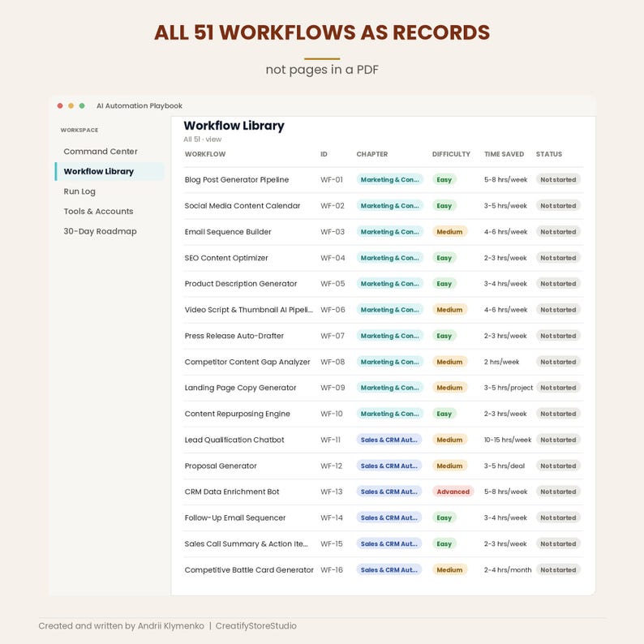Open Command Center in the sidebar
The width and height of the screenshot is (644, 644).
tap(101, 151)
